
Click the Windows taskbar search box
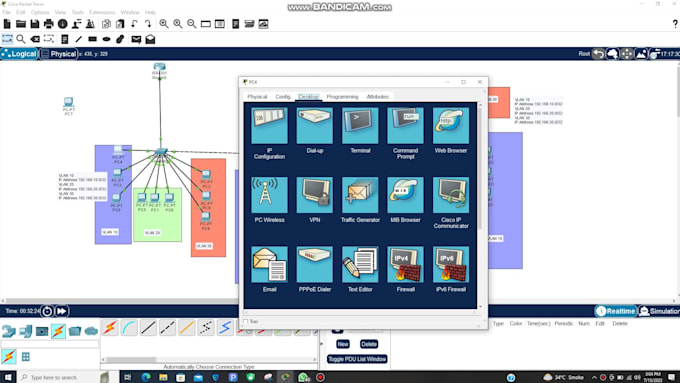(59, 377)
